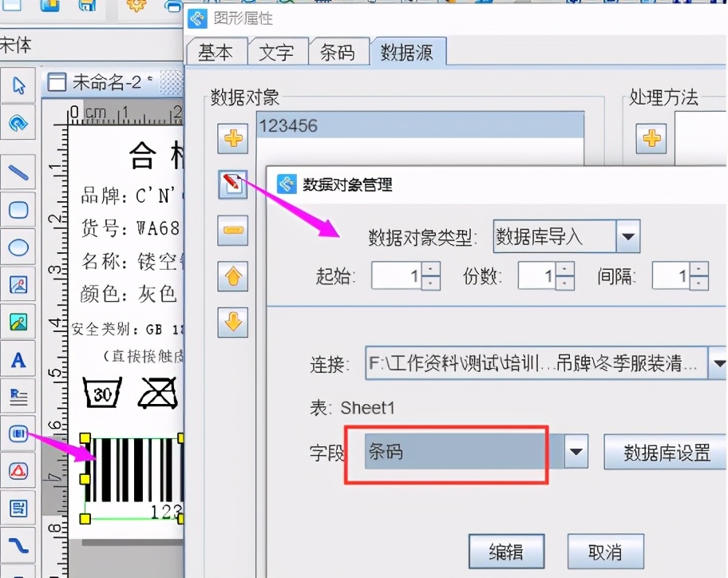Switch to the 基本 tab
Screen dimensions: 728x578
click(x=216, y=51)
